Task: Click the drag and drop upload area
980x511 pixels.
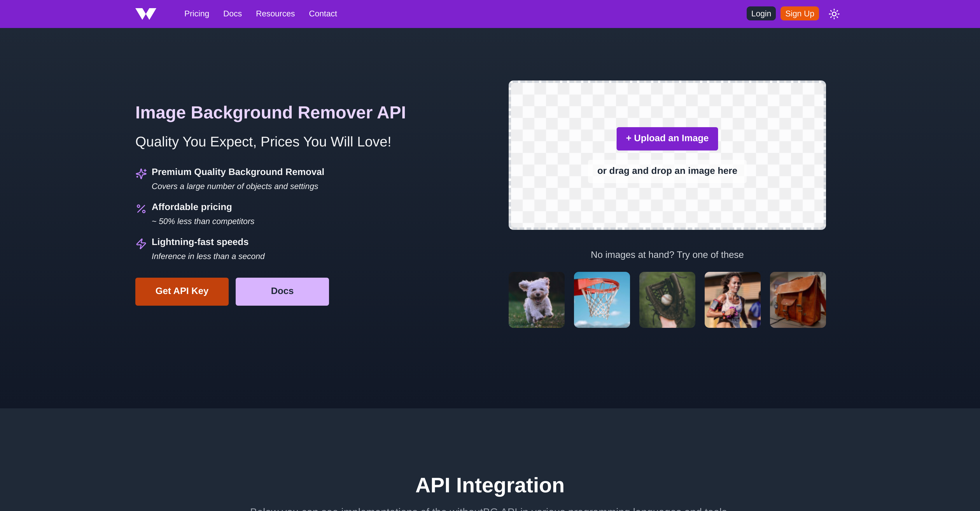Action: [667, 171]
